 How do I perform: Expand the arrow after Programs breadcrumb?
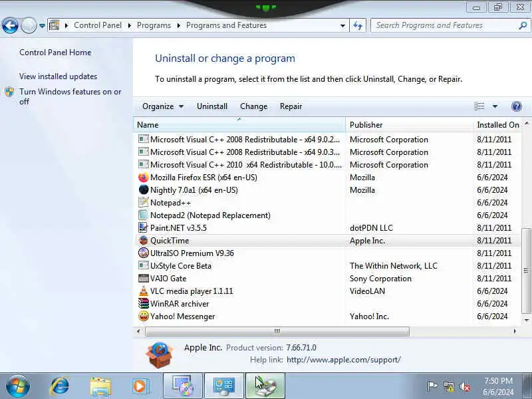[x=179, y=25]
